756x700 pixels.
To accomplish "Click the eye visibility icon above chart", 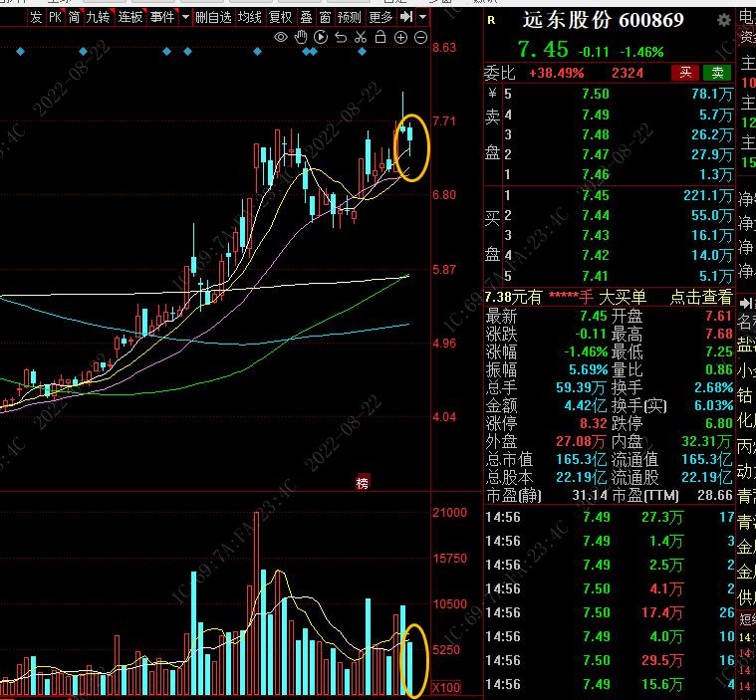I will pos(281,37).
